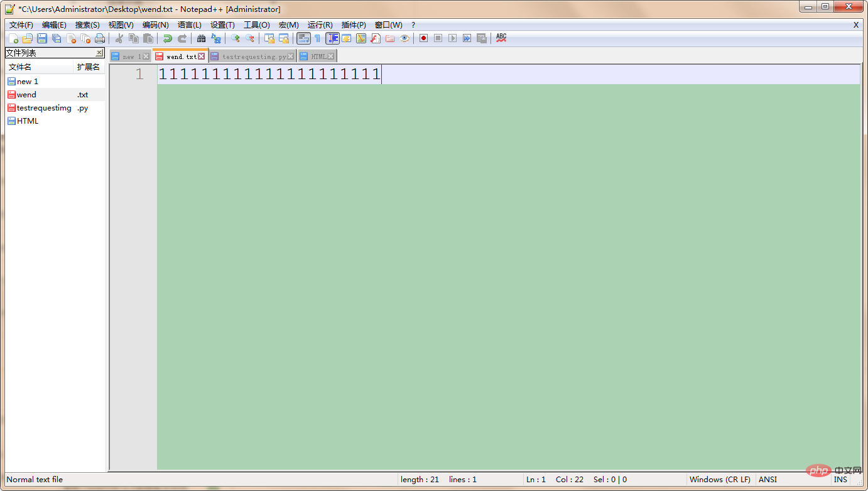
Task: Click the user-defined language toolbar icon
Action: pyautogui.click(x=347, y=38)
